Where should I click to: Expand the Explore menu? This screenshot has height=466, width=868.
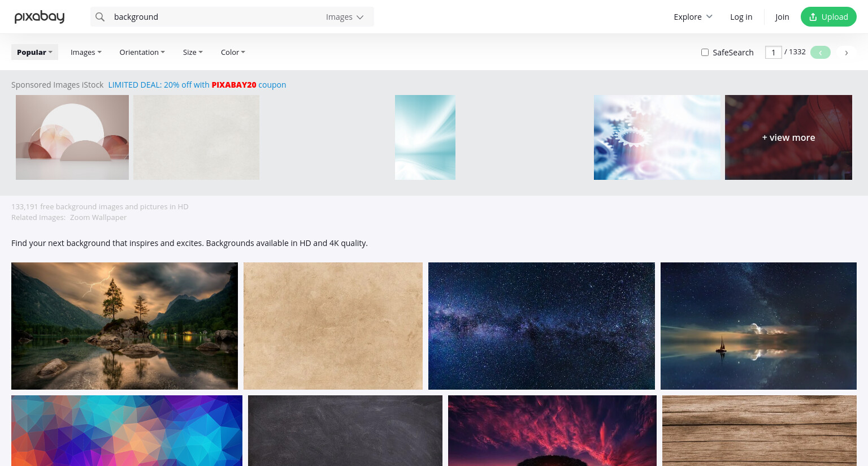[x=693, y=17]
